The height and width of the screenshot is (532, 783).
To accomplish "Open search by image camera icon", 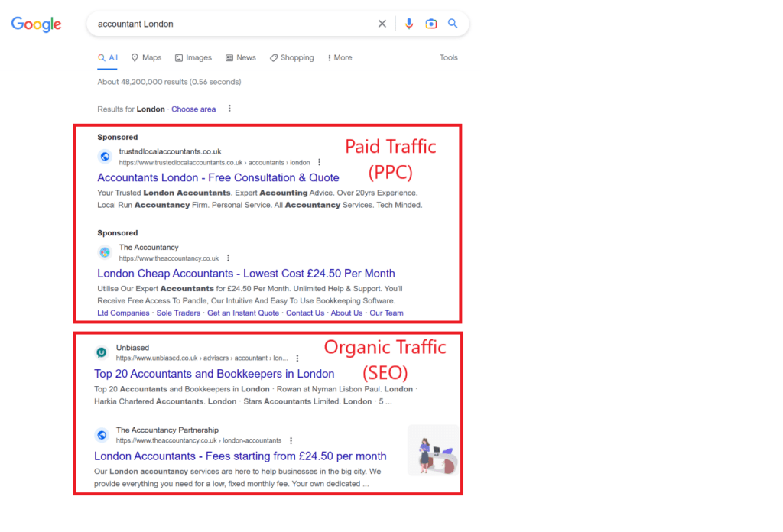I will coord(431,24).
